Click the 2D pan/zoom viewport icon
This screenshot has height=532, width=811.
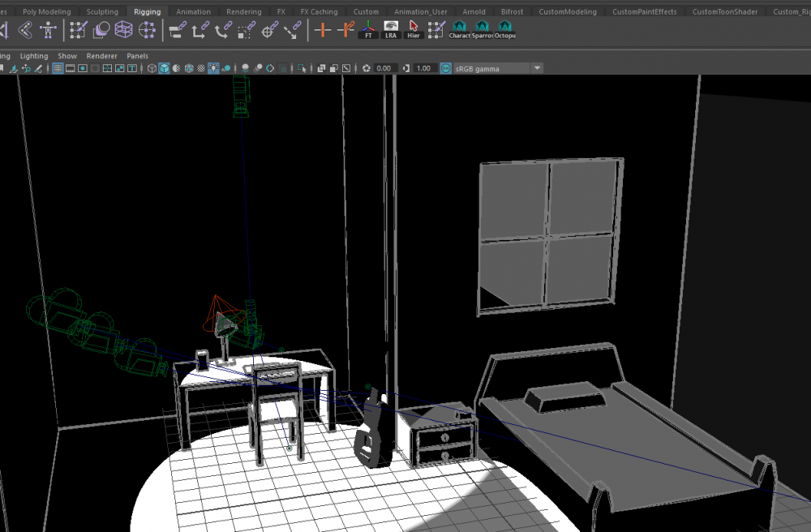pyautogui.click(x=25, y=68)
